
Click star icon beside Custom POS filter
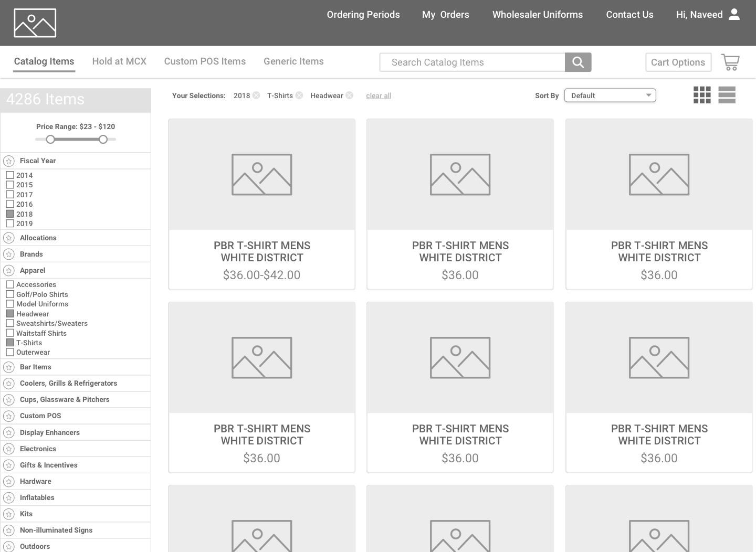9,416
